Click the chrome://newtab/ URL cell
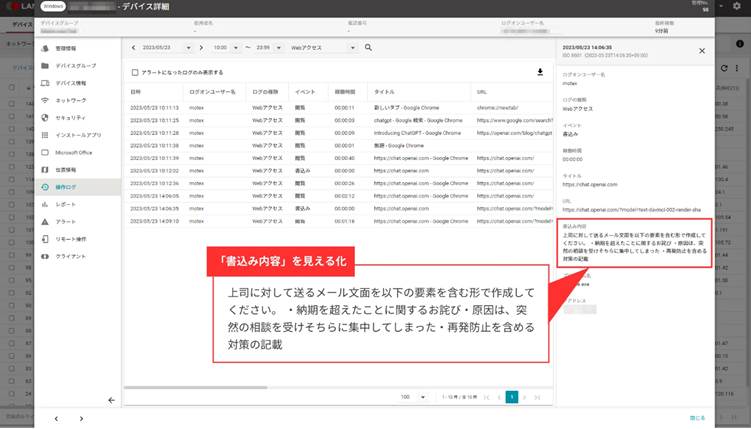Viewport: 751px width, 429px height. point(497,108)
